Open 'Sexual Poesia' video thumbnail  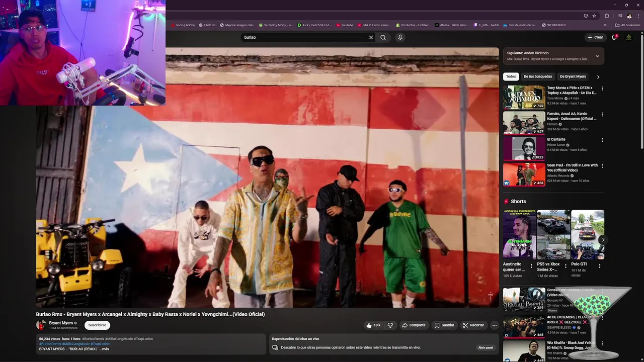point(524,299)
